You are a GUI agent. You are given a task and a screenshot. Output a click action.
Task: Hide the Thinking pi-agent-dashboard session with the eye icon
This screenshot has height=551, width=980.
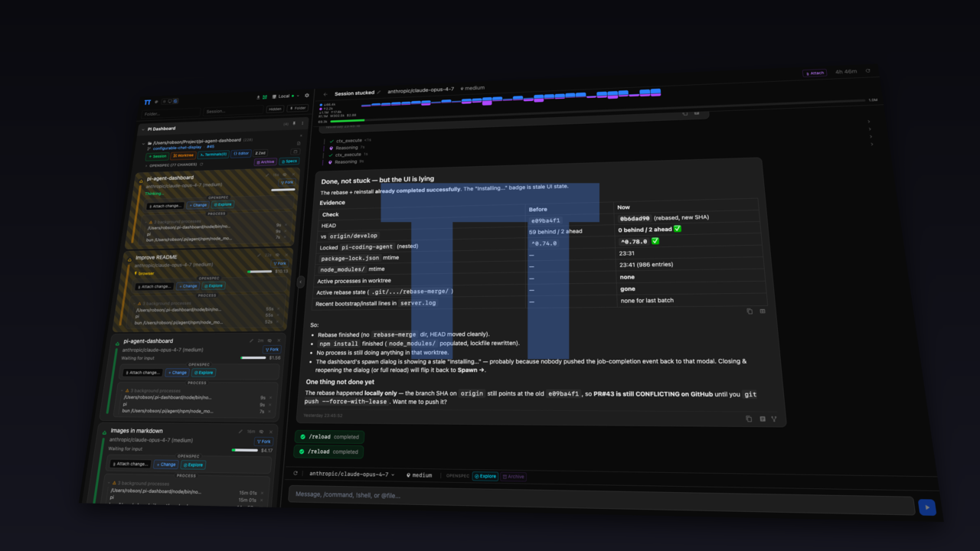click(x=285, y=174)
